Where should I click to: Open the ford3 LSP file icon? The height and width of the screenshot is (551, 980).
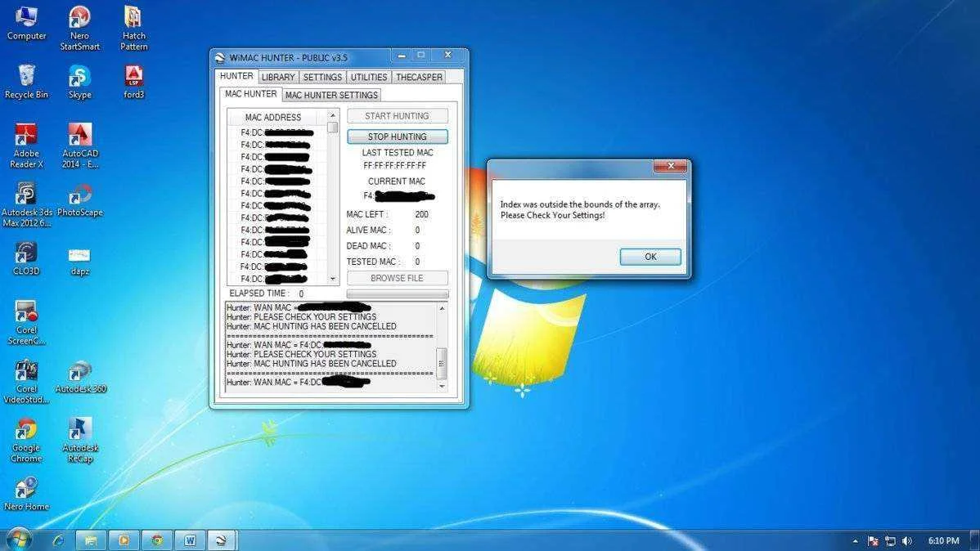[x=134, y=82]
